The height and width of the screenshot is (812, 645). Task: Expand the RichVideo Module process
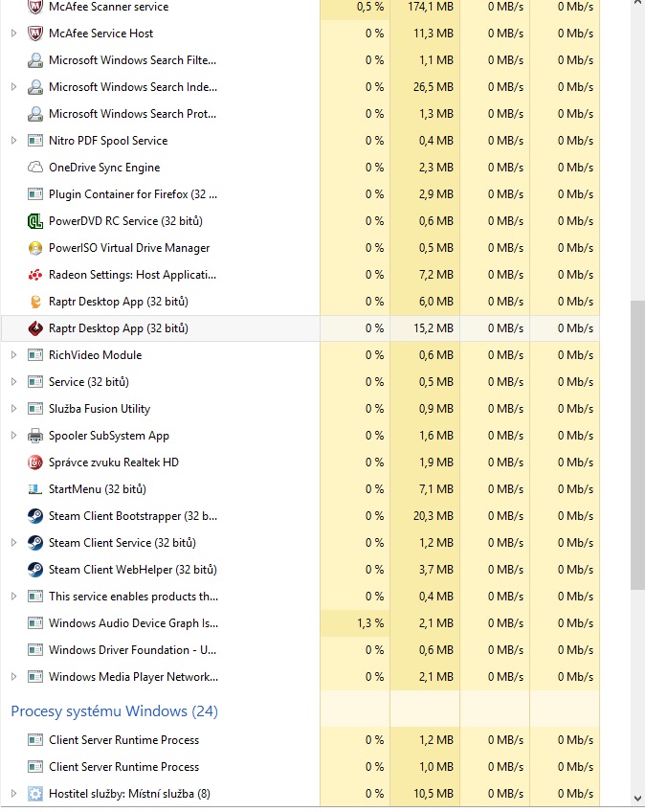coord(13,355)
